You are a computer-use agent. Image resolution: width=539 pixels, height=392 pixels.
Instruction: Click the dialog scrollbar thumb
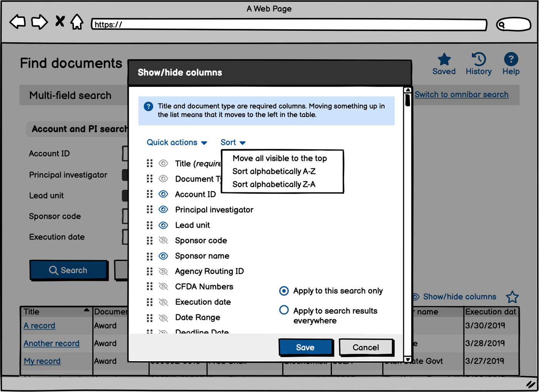click(407, 100)
